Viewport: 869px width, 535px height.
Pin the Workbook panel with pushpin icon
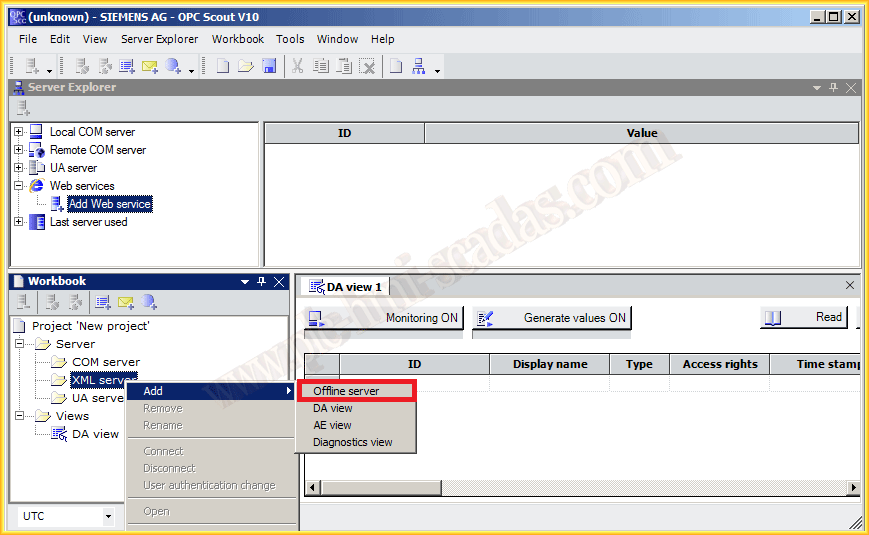click(x=262, y=282)
